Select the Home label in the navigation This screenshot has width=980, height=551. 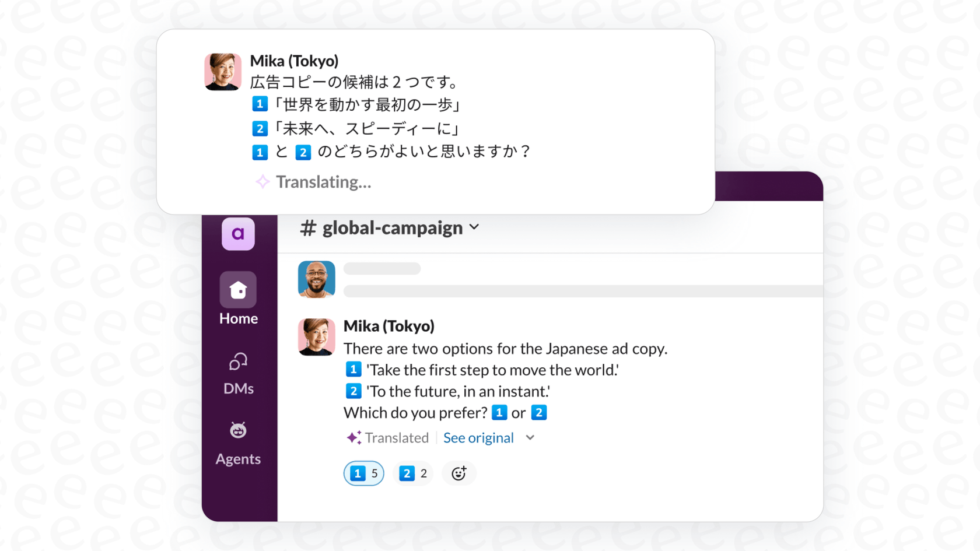pyautogui.click(x=237, y=318)
